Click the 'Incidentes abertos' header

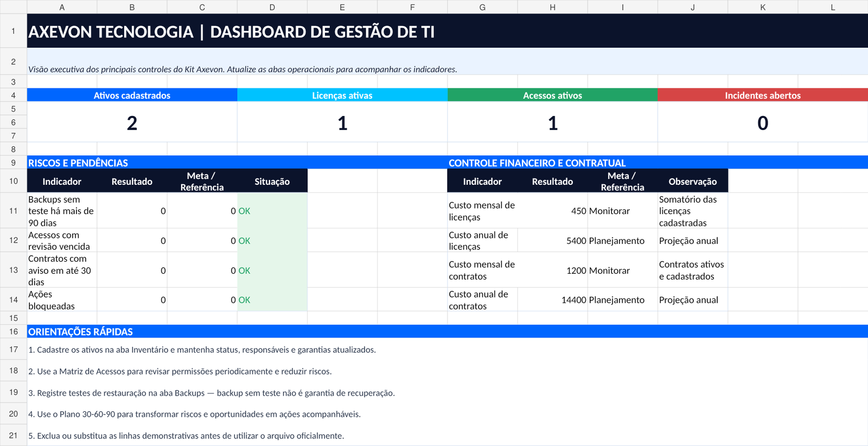point(763,95)
